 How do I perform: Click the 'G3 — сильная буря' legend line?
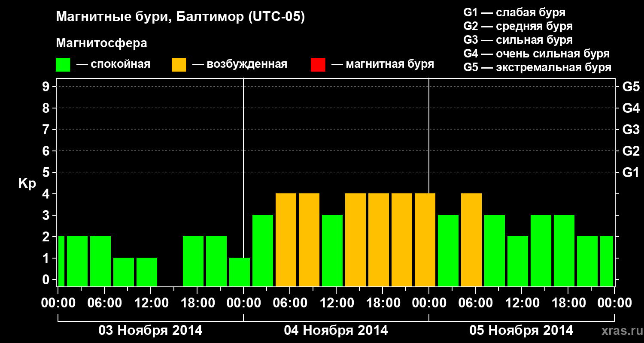(518, 40)
